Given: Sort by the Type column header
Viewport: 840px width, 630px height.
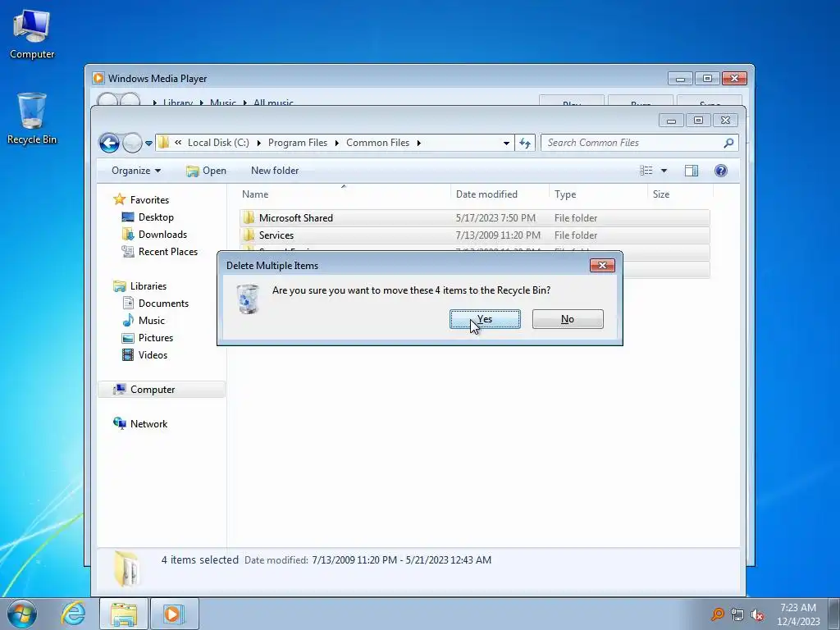Looking at the screenshot, I should 598,194.
